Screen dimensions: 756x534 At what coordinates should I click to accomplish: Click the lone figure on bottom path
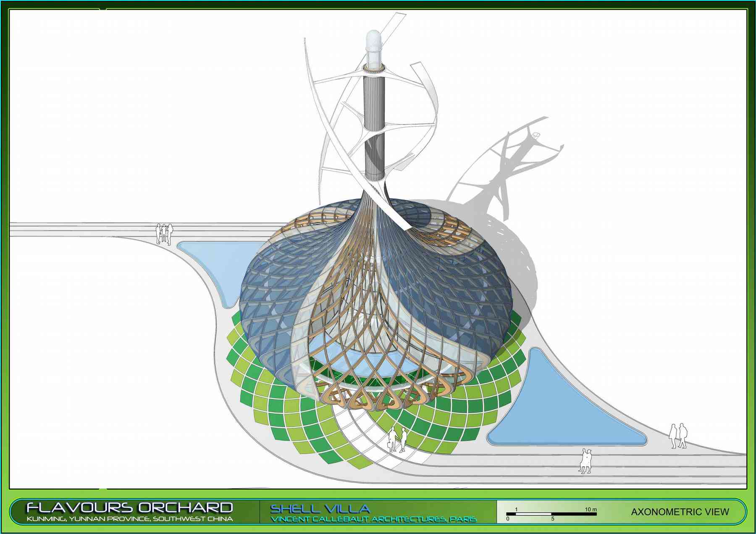click(x=585, y=461)
